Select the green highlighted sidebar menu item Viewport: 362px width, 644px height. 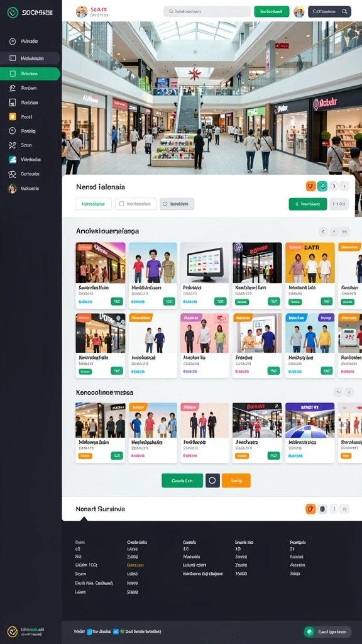[30, 74]
